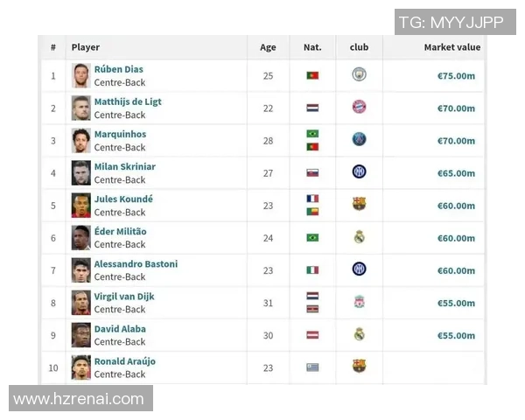The height and width of the screenshot is (420, 525).
Task: Open Barcelona crest in Jules Koundé's row
Action: point(359,205)
